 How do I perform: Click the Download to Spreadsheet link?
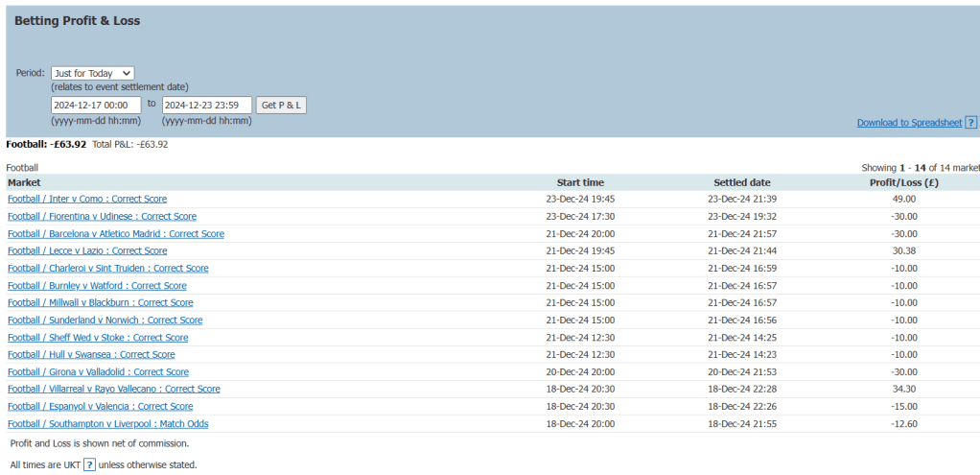pos(909,123)
